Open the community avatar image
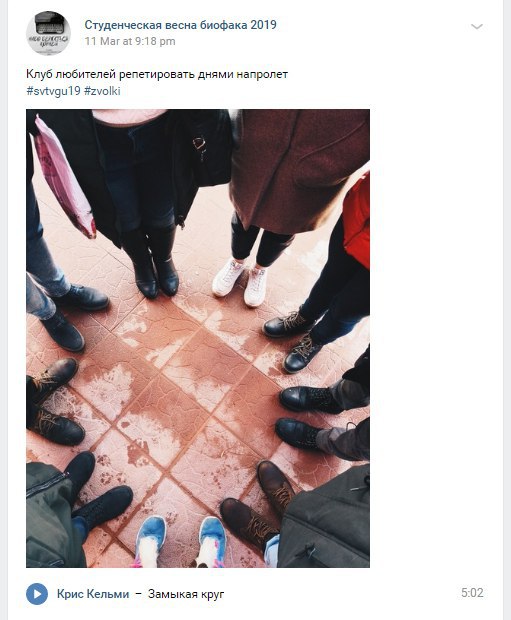 click(48, 33)
